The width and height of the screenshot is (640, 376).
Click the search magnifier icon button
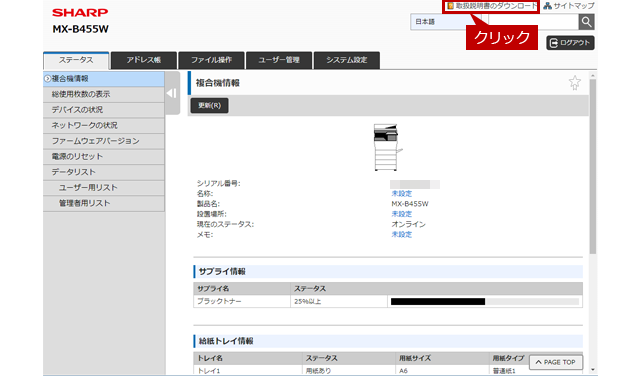click(x=586, y=22)
